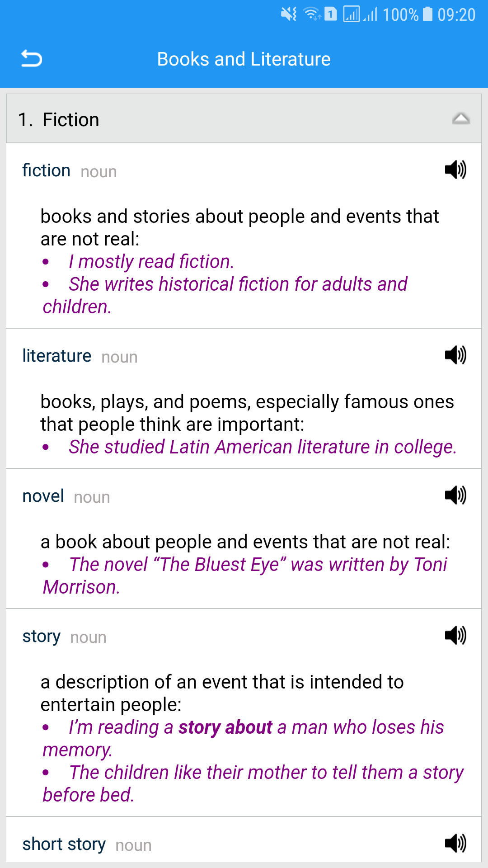Tap the back arrow icon
This screenshot has width=488, height=868.
coord(32,59)
